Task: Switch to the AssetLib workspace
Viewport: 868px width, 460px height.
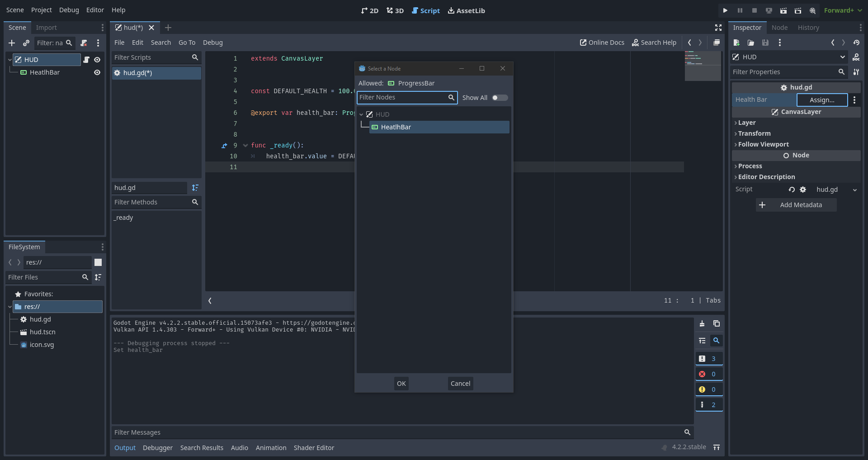Action: pos(466,10)
